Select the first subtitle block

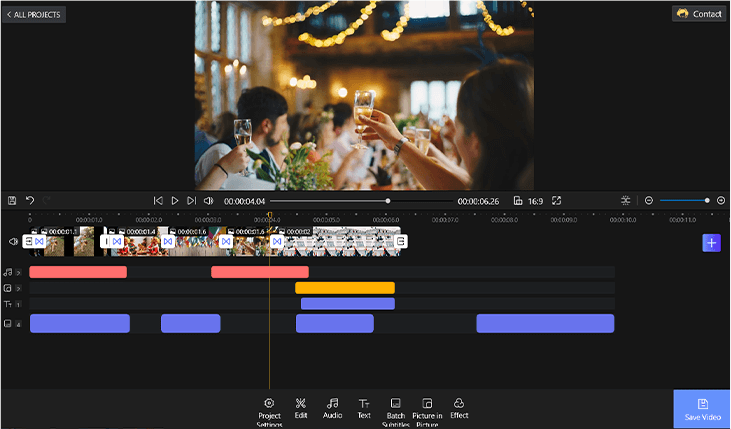[x=80, y=323]
